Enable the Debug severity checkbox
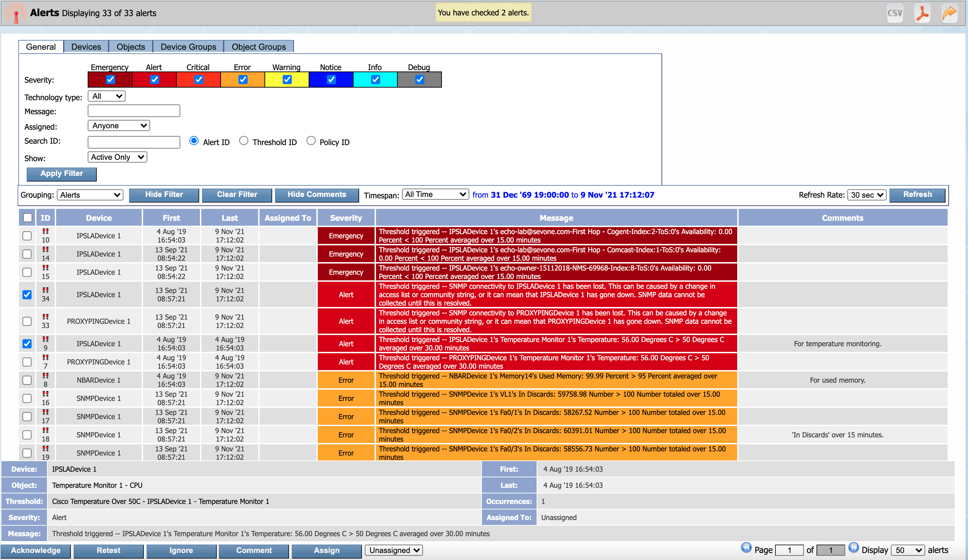Screen dimensions: 968x560 pos(419,79)
